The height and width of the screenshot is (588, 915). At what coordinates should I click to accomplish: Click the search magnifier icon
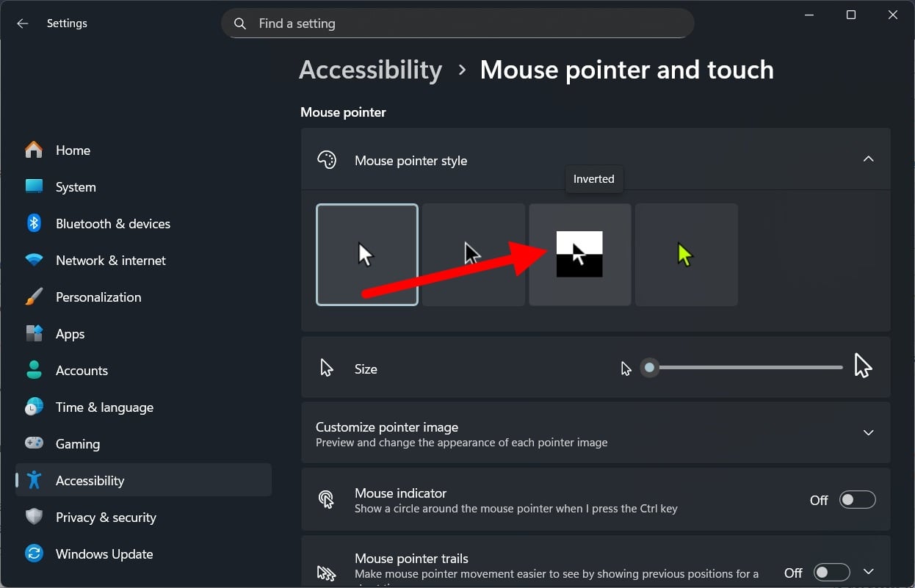click(239, 23)
